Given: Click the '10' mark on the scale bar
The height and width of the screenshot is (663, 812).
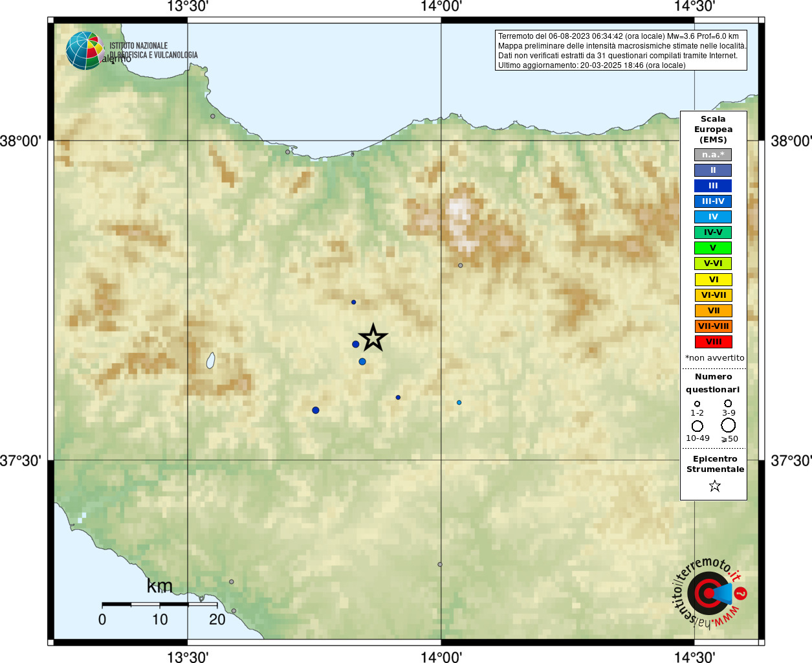Looking at the screenshot, I should 160,620.
